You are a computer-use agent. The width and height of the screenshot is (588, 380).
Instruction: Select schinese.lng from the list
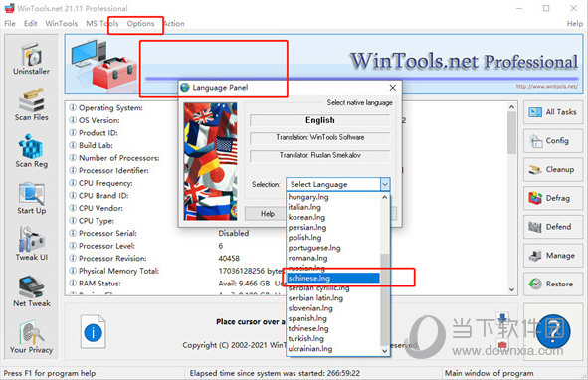pyautogui.click(x=333, y=278)
